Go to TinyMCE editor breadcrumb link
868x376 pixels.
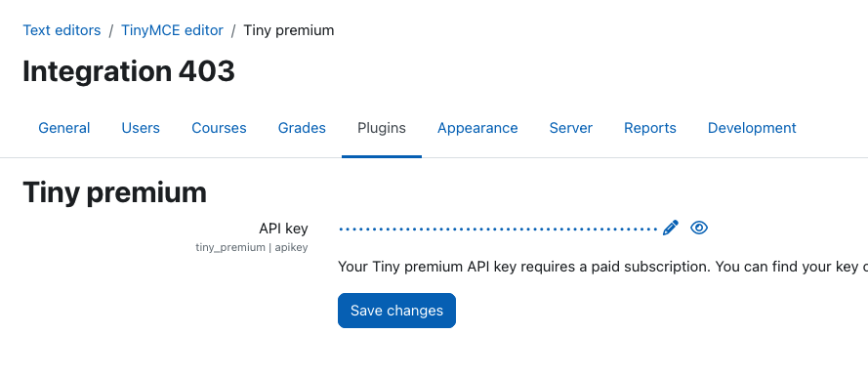pyautogui.click(x=172, y=30)
